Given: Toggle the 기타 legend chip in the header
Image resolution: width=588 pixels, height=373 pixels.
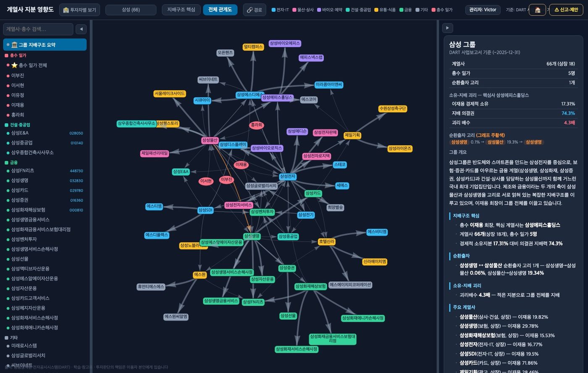Looking at the screenshot, I should 422,10.
